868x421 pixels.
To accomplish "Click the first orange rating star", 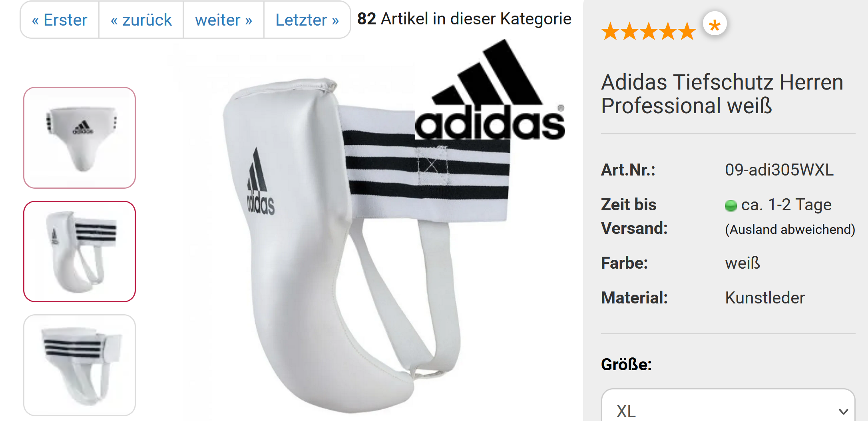I will [x=611, y=31].
